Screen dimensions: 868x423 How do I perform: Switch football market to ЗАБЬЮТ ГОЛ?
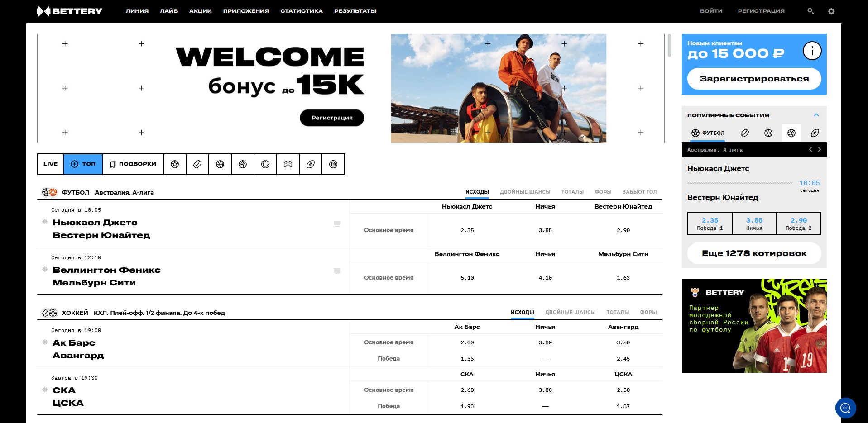pos(639,192)
